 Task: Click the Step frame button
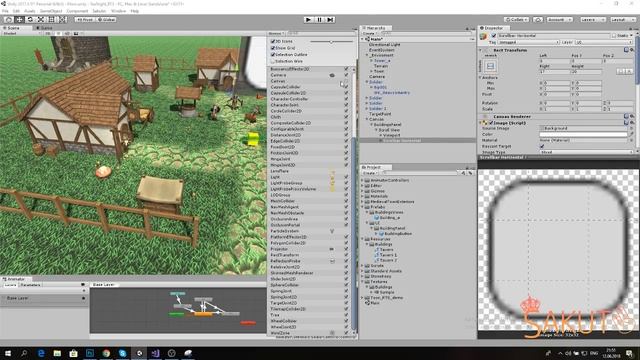tap(330, 19)
